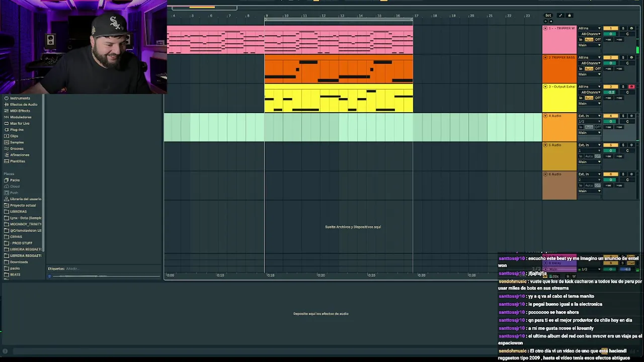This screenshot has height=362, width=644.
Task: Open Plug-ins browser category
Action: [17, 130]
